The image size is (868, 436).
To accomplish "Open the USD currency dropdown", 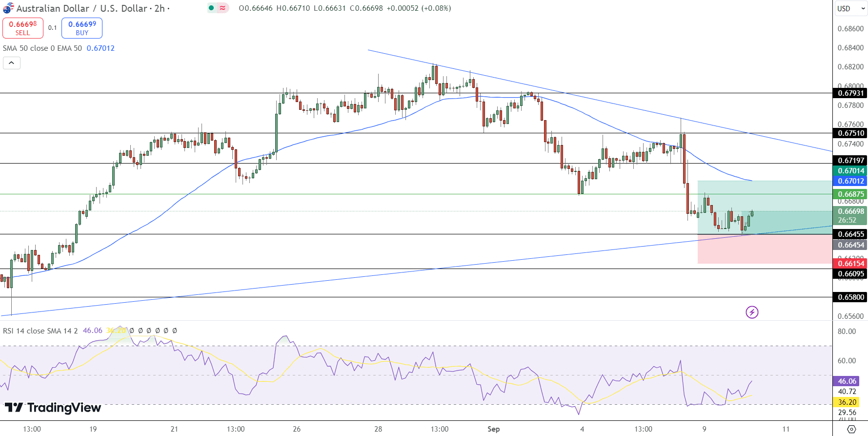I will 850,8.
